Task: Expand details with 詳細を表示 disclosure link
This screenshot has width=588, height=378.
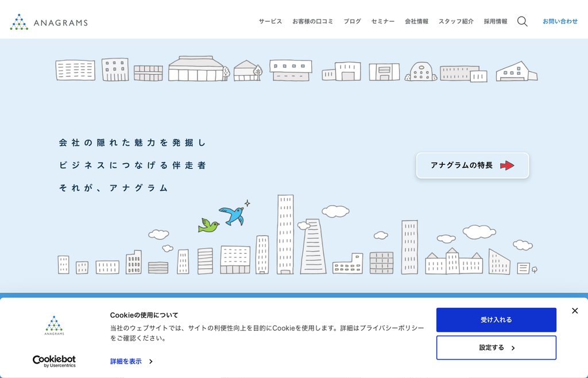Action: tap(125, 362)
